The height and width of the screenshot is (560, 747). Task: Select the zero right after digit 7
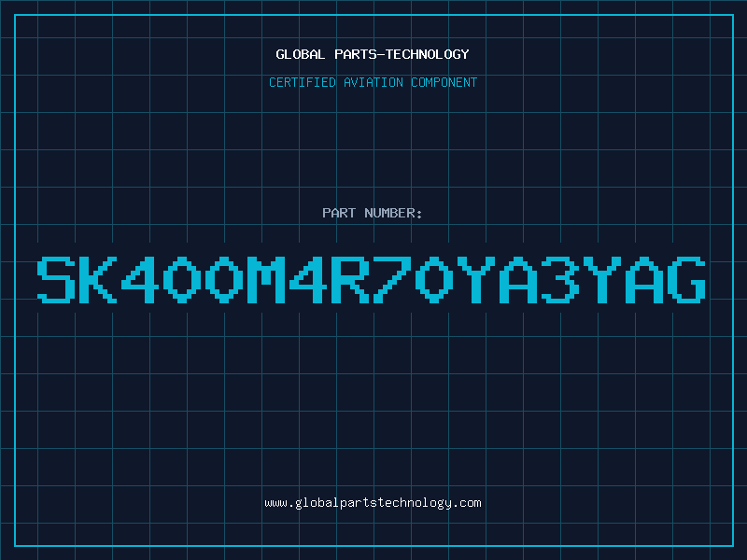click(x=434, y=279)
